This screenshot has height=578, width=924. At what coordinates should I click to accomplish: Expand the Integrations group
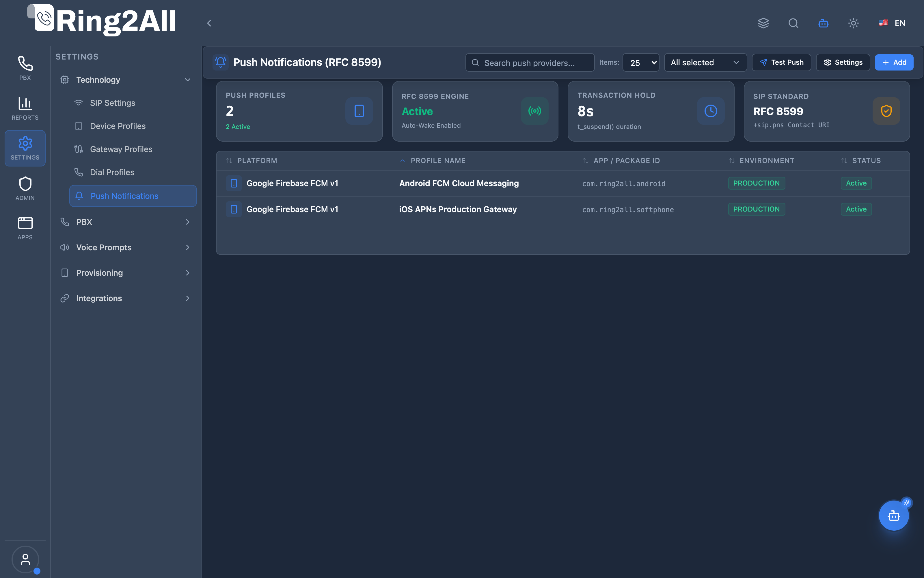[x=126, y=298]
